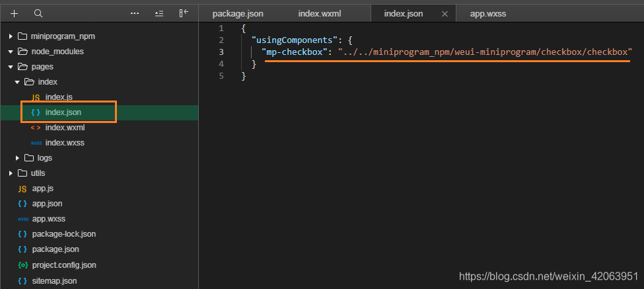Expand the miniprogram_npm folder arrow

tap(11, 36)
